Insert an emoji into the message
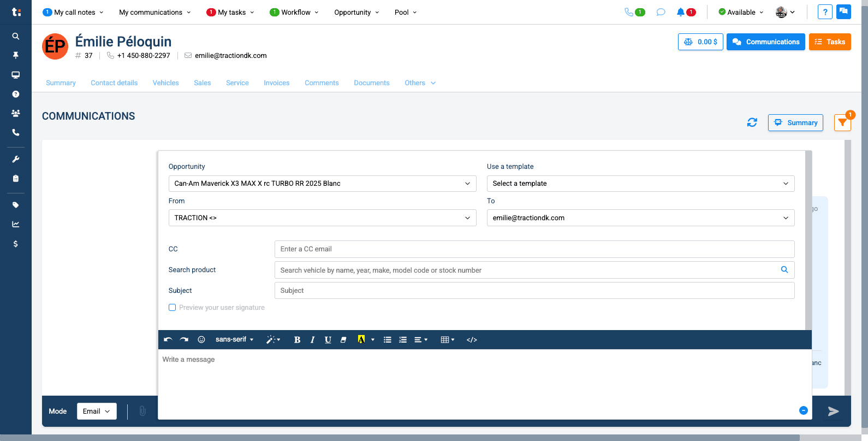 click(201, 339)
